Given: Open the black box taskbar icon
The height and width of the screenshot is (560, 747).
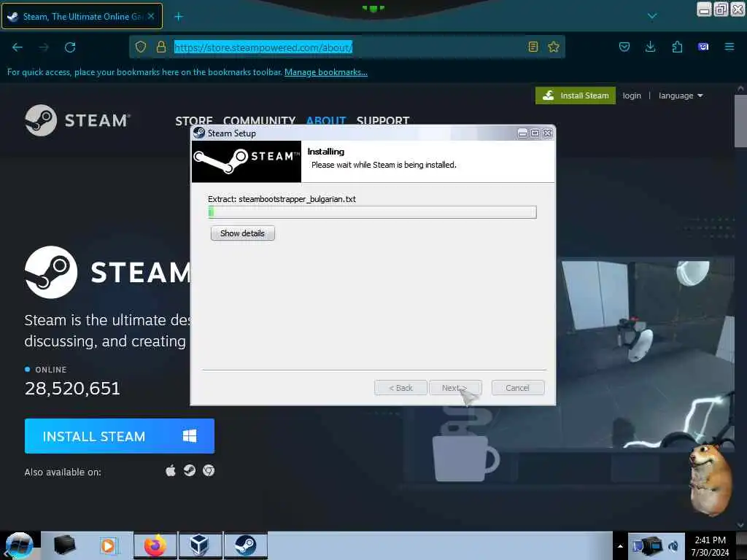Looking at the screenshot, I should pyautogui.click(x=64, y=545).
